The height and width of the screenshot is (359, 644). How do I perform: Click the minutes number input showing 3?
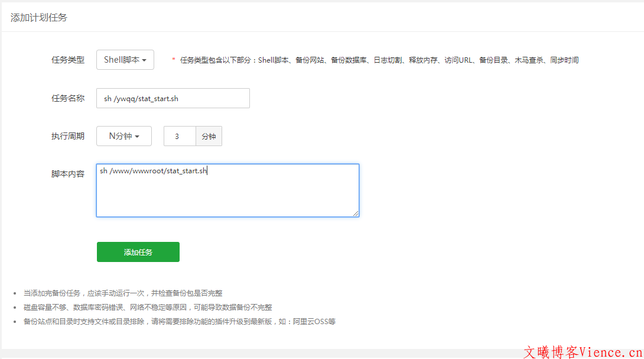[x=180, y=136]
